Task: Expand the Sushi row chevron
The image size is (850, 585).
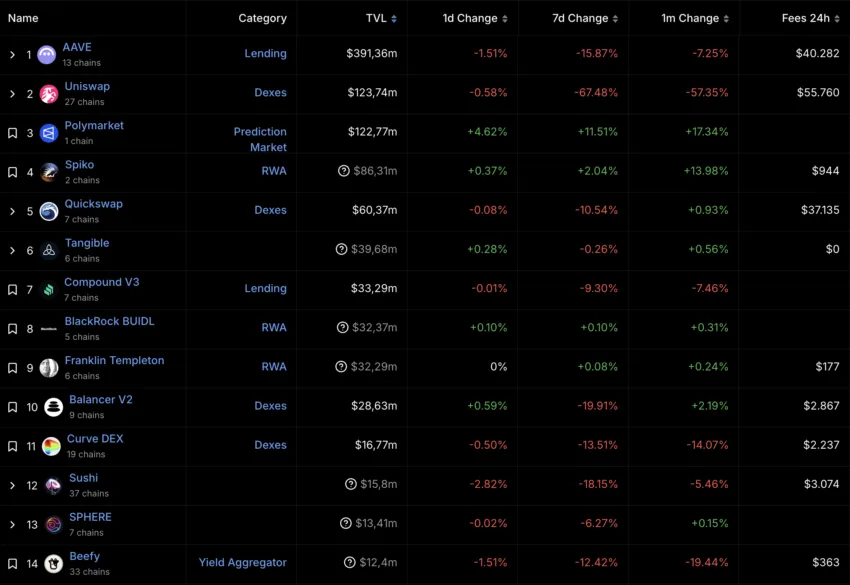Action: coord(12,485)
